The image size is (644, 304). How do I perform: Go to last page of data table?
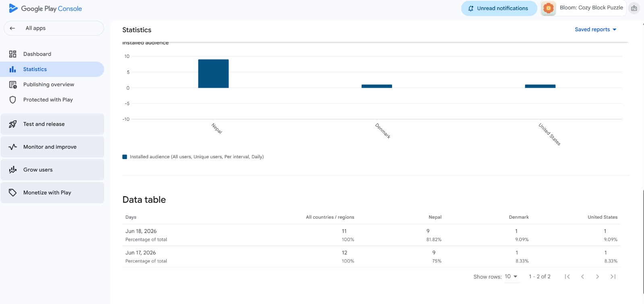coord(613,277)
